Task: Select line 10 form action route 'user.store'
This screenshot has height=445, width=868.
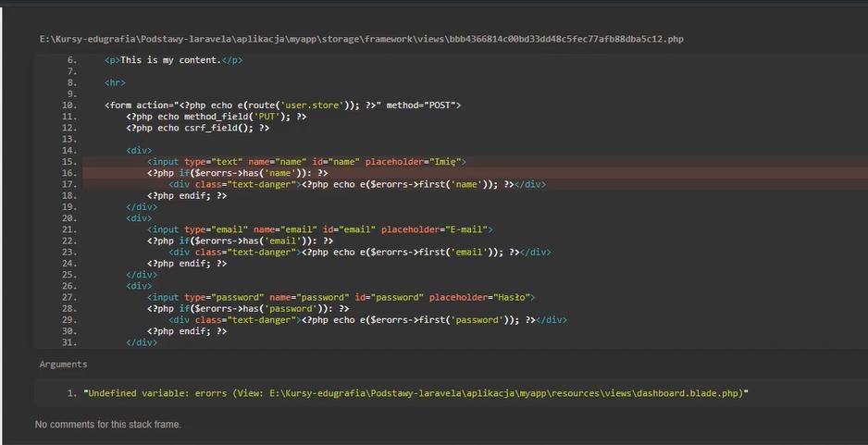Action: [x=282, y=105]
